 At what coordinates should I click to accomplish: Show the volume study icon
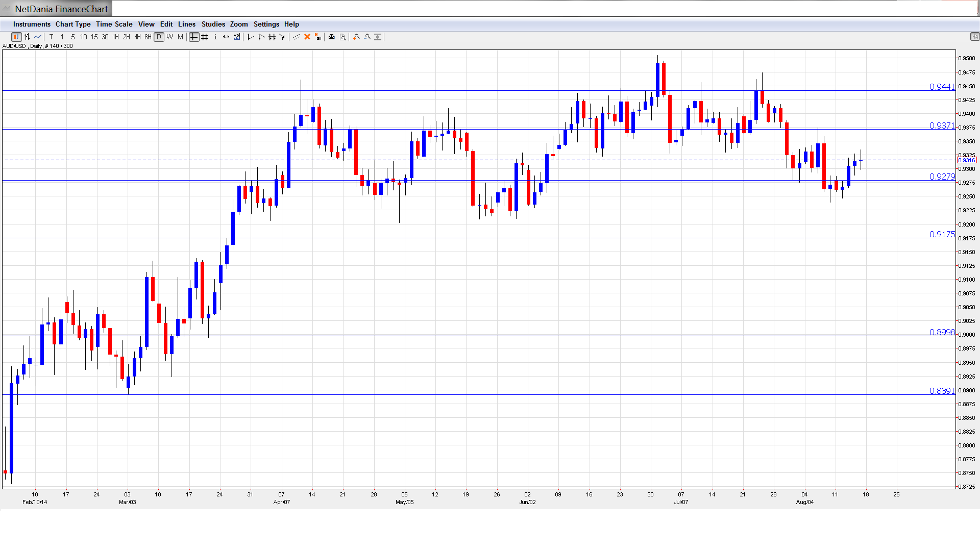pyautogui.click(x=237, y=37)
